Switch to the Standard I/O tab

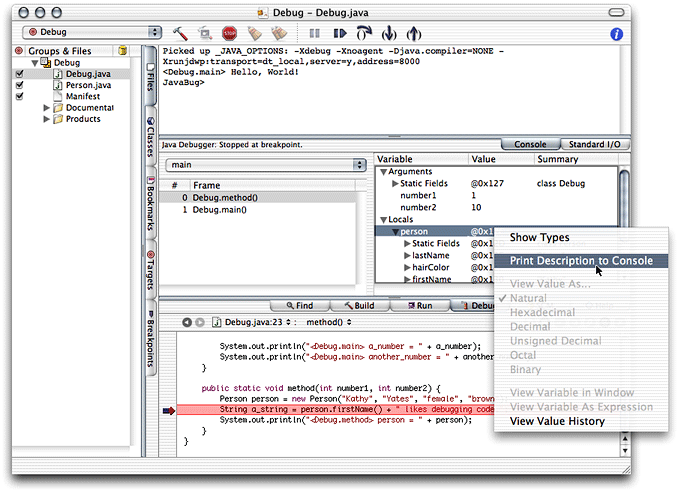coord(595,144)
